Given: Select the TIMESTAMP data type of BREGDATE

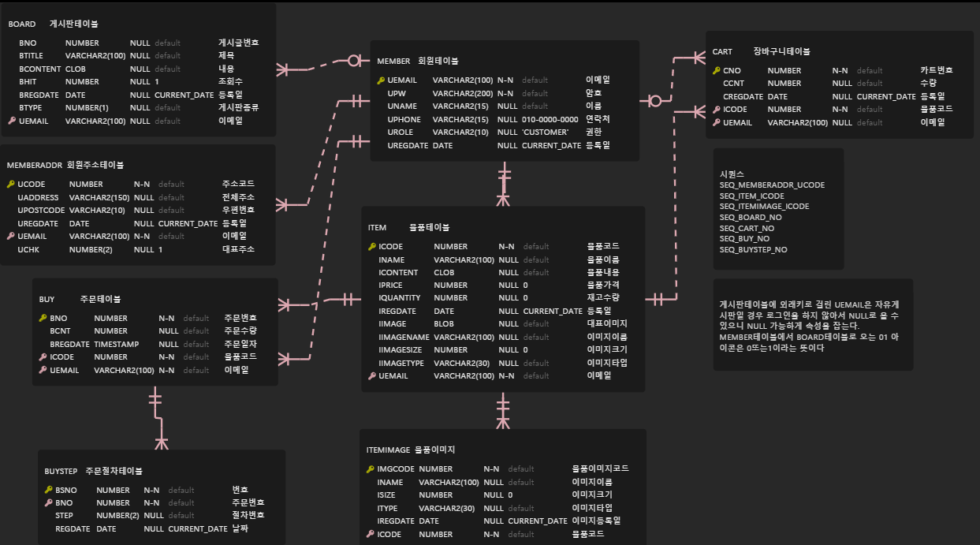Looking at the screenshot, I should [x=118, y=345].
